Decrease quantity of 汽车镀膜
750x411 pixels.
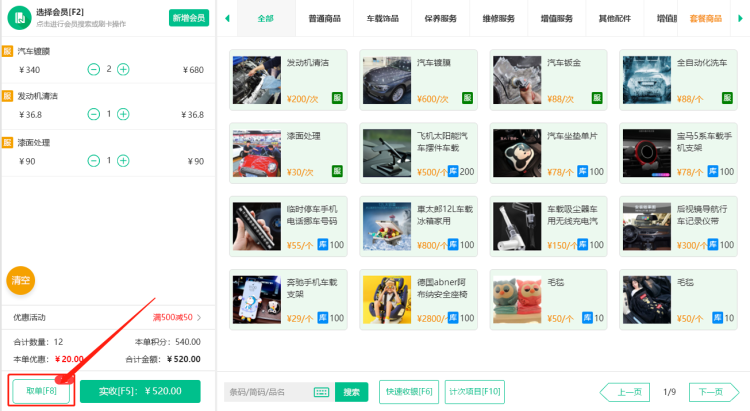93,69
